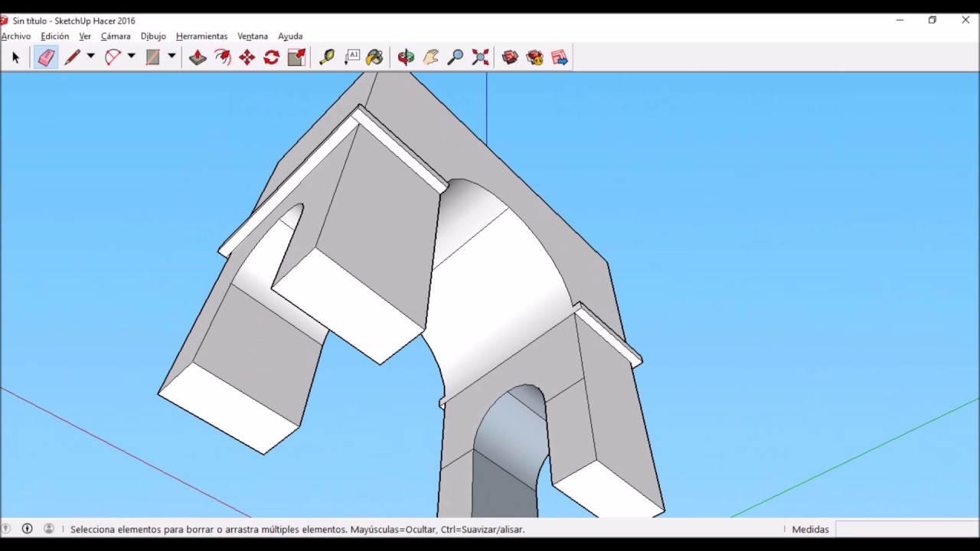Click the SketchUp logo in the title bar
This screenshot has width=980, height=551.
(4, 21)
